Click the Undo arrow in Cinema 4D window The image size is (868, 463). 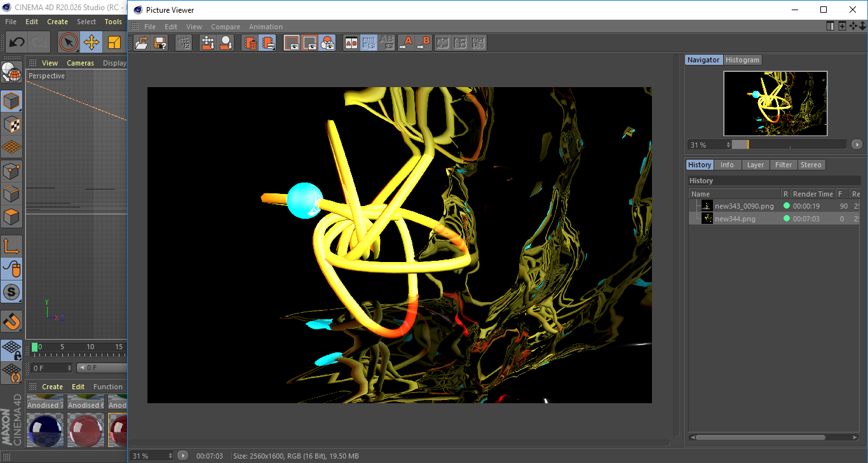(x=17, y=43)
